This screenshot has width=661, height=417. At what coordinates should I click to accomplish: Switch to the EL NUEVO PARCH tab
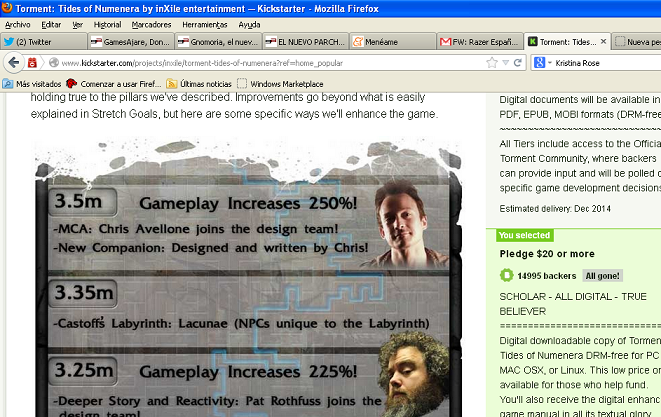pos(305,41)
